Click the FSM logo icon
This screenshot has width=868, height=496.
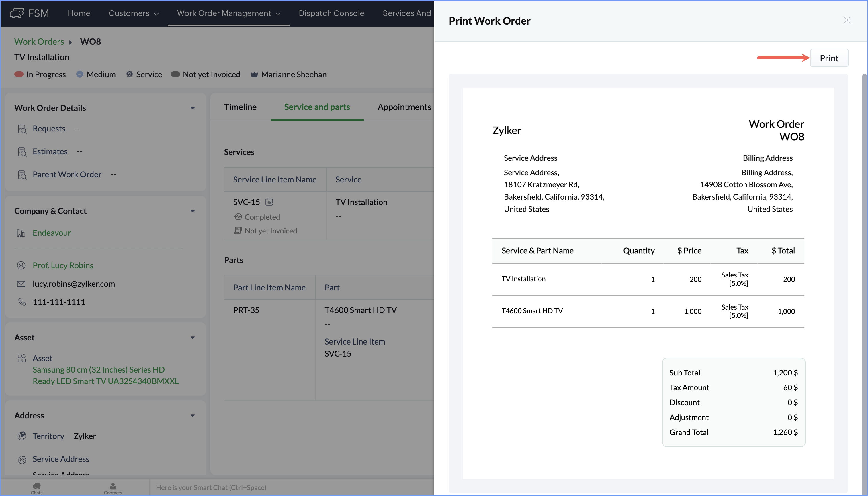16,13
